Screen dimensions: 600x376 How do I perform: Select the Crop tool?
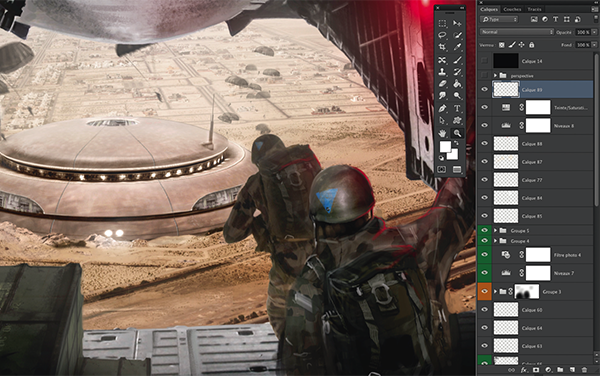tap(442, 47)
